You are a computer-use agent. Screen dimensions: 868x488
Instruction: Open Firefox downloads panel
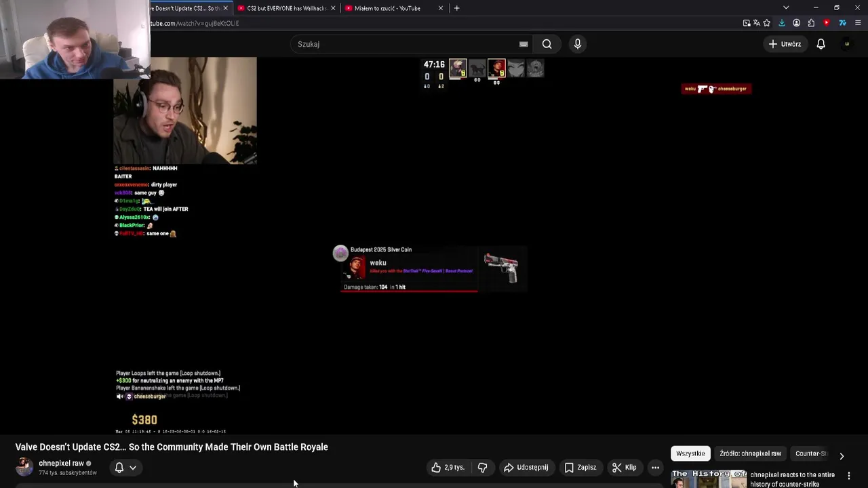[x=782, y=23]
